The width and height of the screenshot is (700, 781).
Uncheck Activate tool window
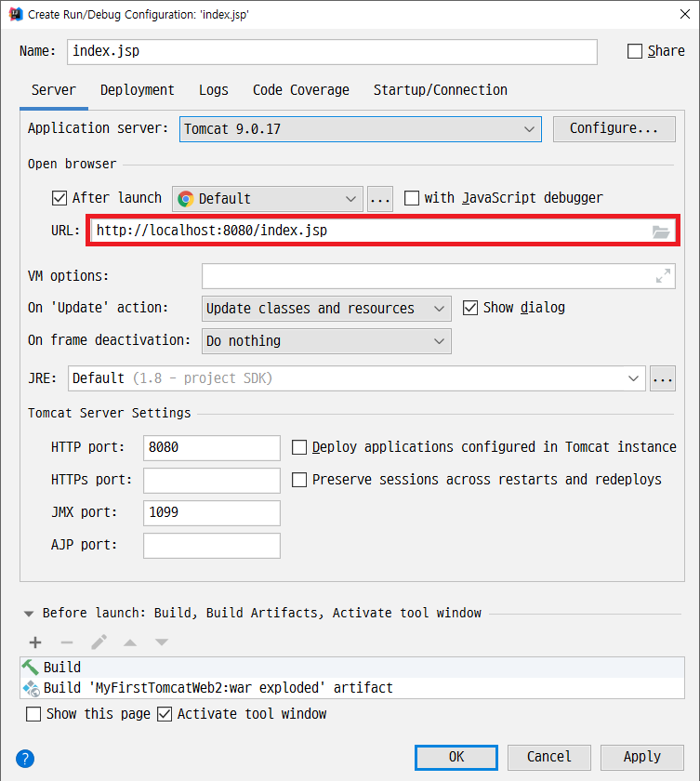[x=165, y=714]
